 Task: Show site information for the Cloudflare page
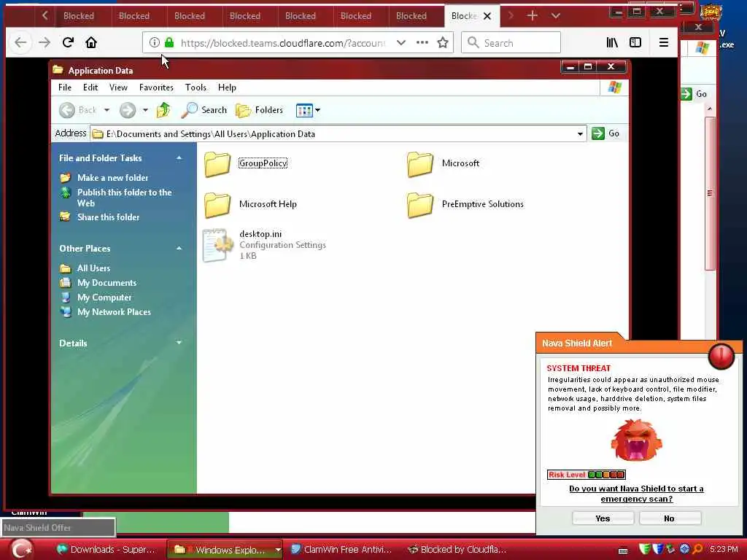click(155, 42)
